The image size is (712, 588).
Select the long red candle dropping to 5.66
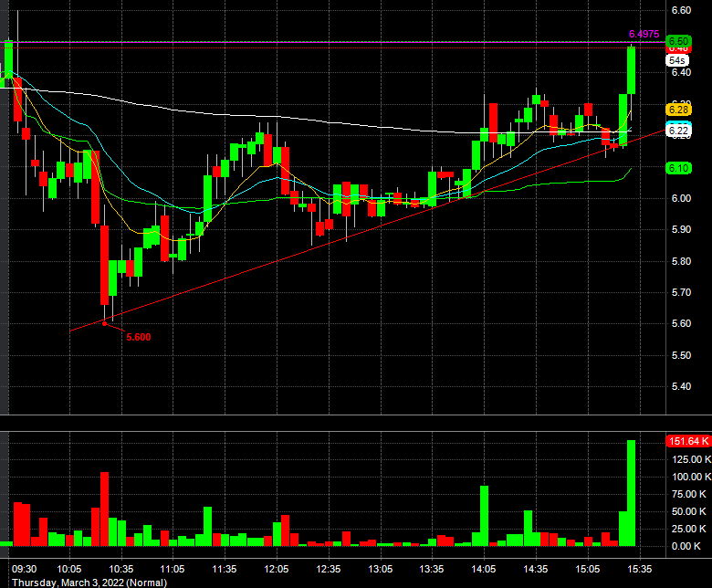[x=104, y=265]
